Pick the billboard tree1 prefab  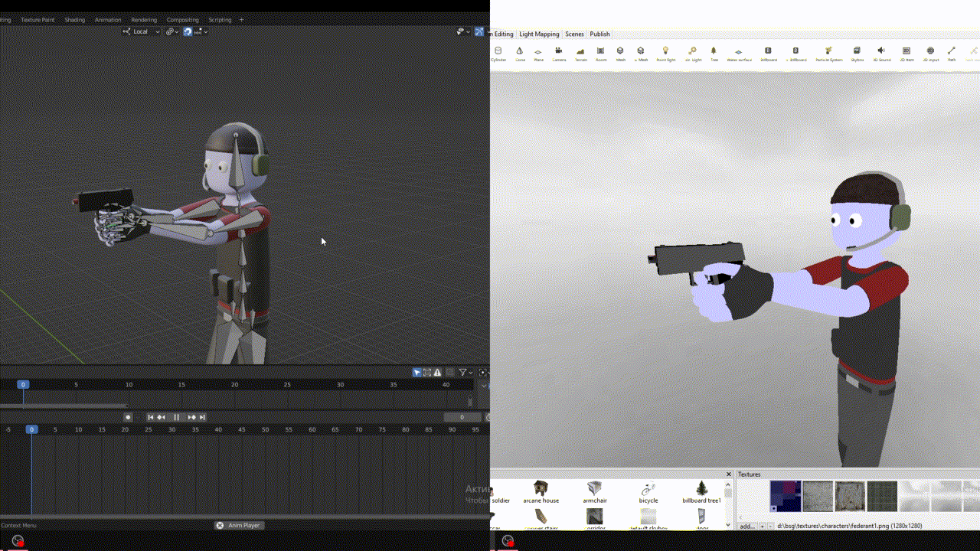click(701, 492)
